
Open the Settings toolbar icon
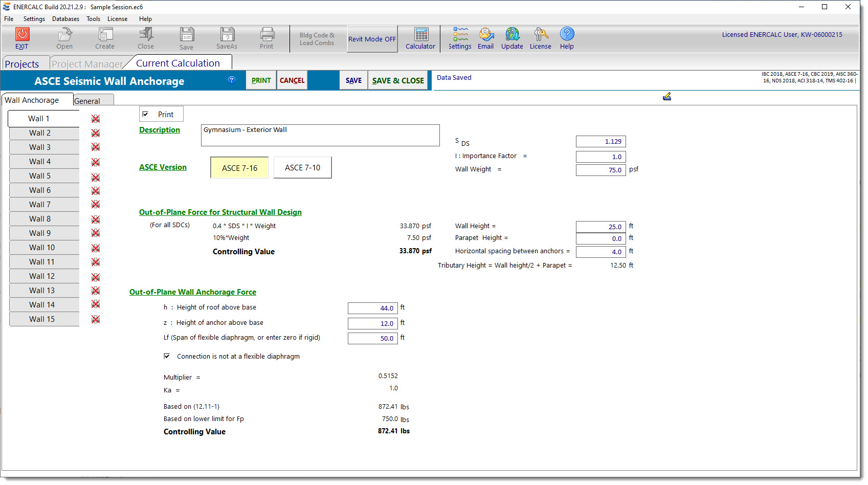point(460,34)
